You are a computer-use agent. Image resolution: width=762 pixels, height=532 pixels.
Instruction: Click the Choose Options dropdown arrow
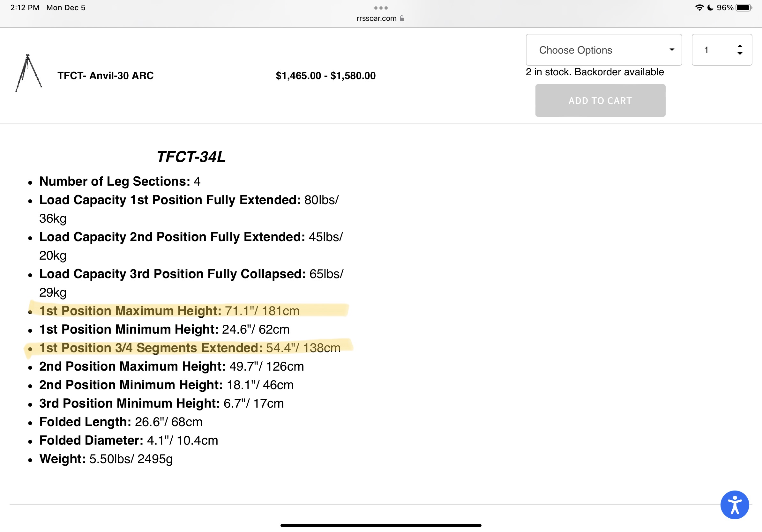[x=672, y=50]
